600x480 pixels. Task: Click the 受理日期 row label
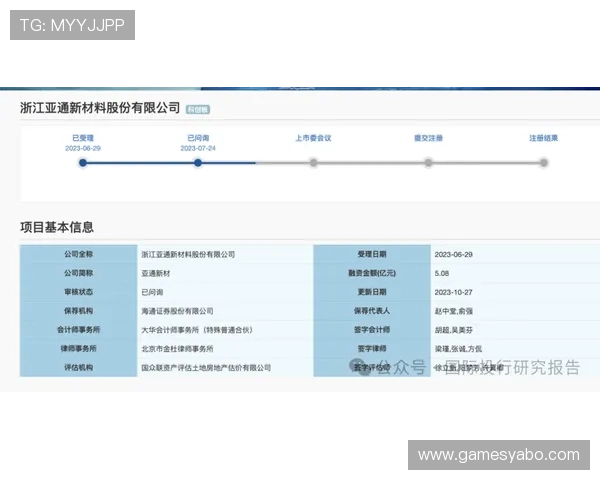pos(372,254)
